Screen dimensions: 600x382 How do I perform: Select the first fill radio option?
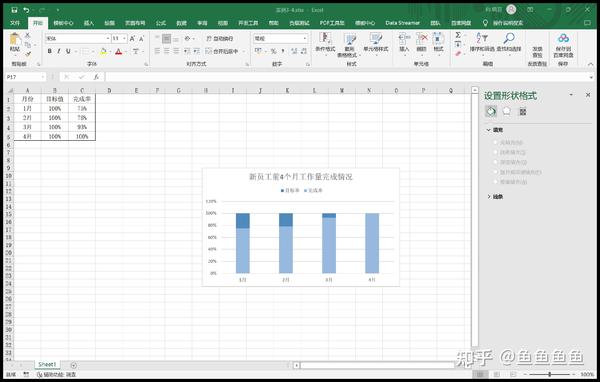[496, 142]
